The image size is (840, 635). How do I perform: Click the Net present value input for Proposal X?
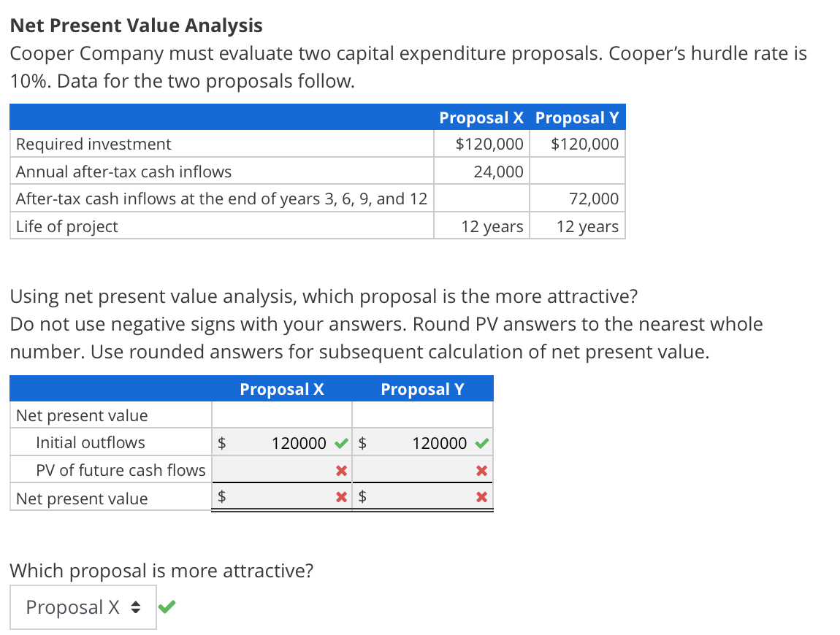click(281, 497)
